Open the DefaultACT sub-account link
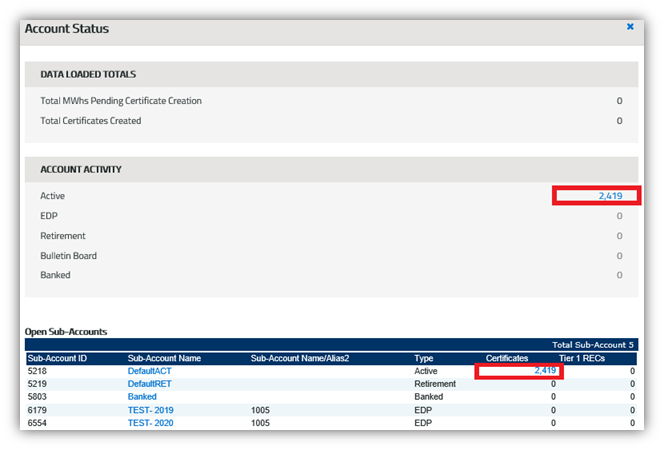 [151, 371]
